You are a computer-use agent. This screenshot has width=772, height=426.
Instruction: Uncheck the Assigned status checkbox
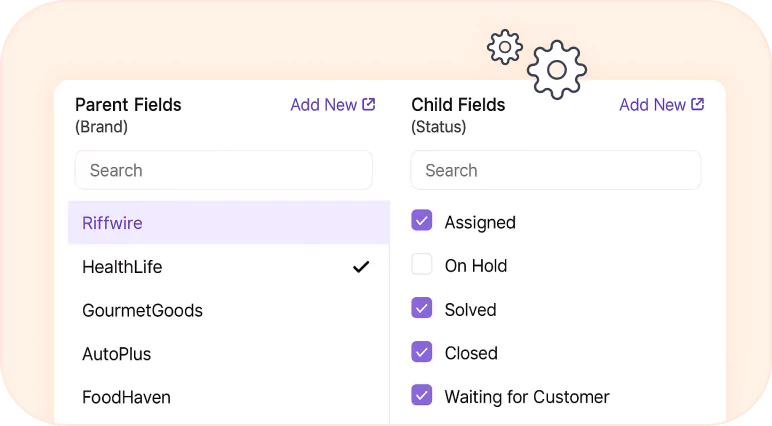click(422, 221)
